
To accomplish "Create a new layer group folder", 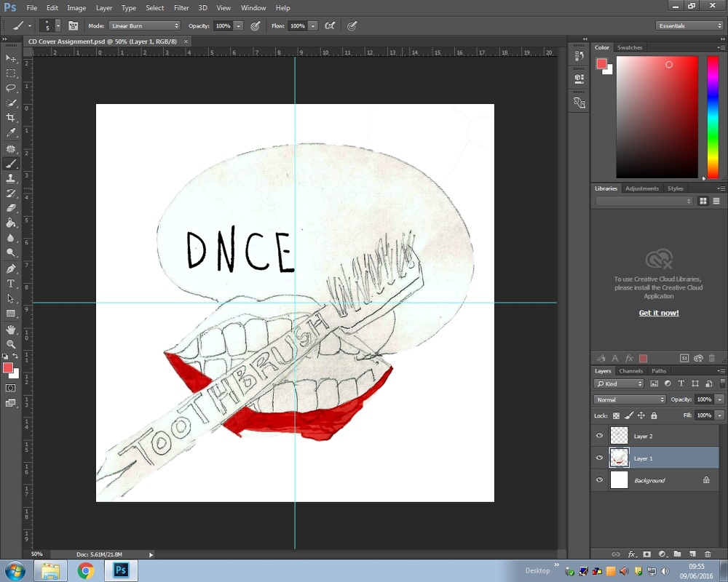I will [677, 554].
